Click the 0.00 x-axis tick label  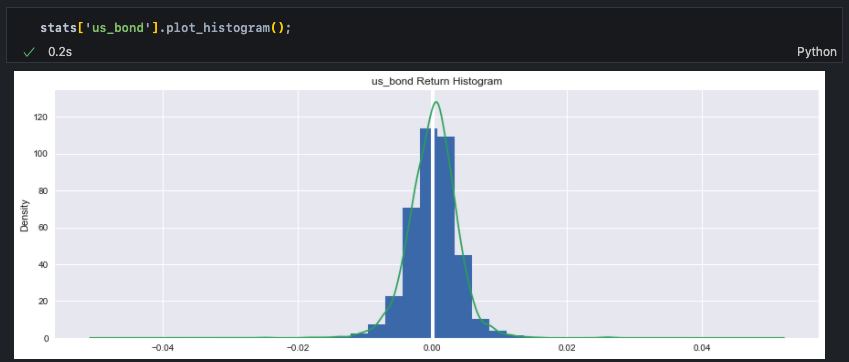point(432,347)
